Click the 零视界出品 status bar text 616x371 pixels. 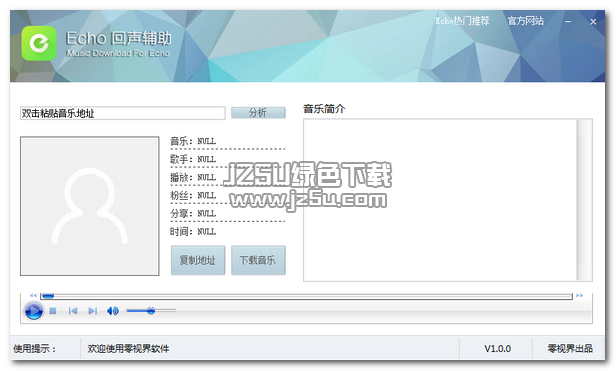(570, 349)
